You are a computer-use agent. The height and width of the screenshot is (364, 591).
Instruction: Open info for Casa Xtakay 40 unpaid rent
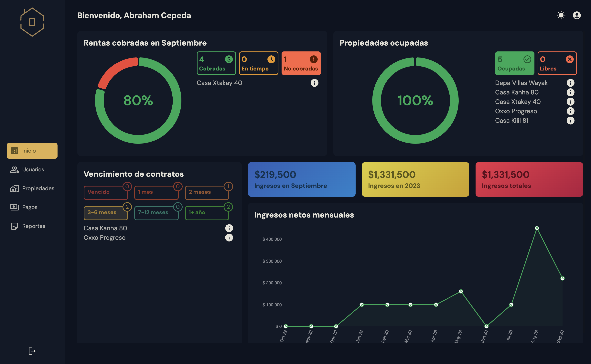[x=314, y=83]
